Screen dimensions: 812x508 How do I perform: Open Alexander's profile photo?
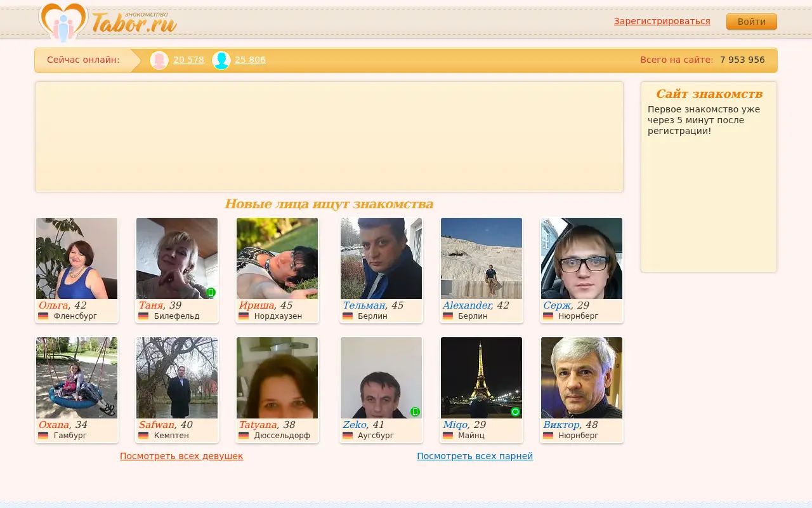(x=481, y=258)
